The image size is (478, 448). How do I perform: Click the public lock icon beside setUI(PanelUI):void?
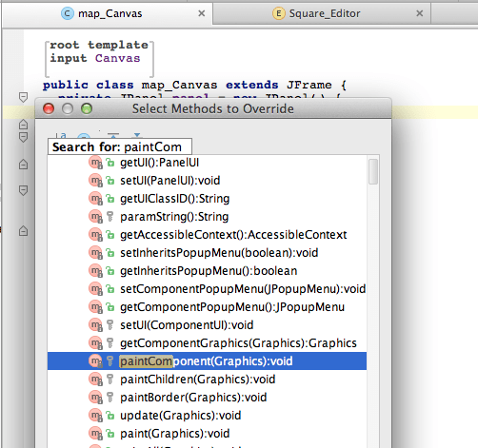pyautogui.click(x=110, y=181)
